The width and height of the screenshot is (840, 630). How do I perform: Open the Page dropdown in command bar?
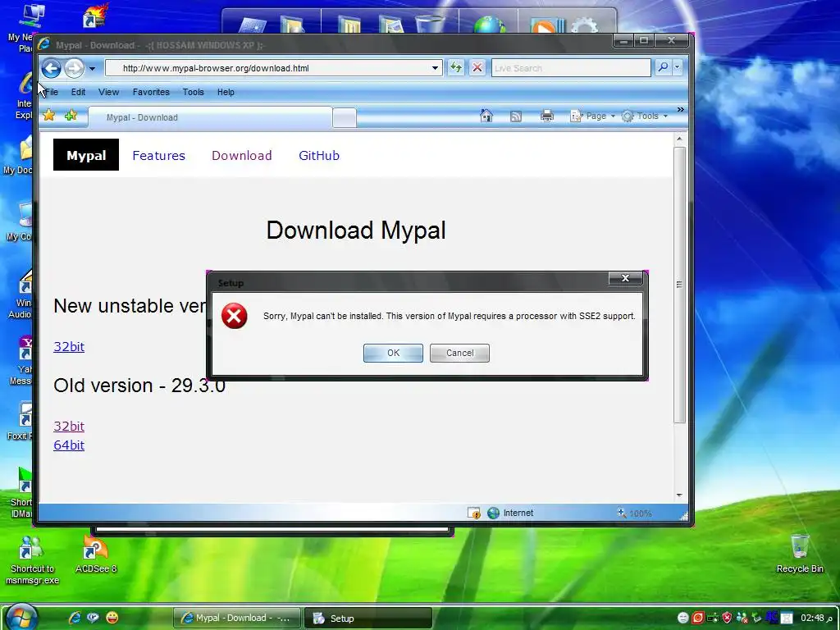click(x=592, y=116)
